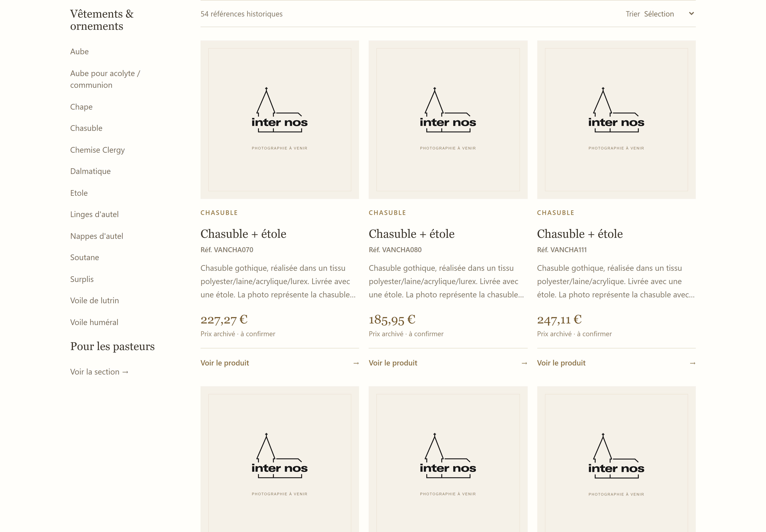Click Chasuble + étole title for VANCHA080
This screenshot has height=532, width=766.
[412, 234]
